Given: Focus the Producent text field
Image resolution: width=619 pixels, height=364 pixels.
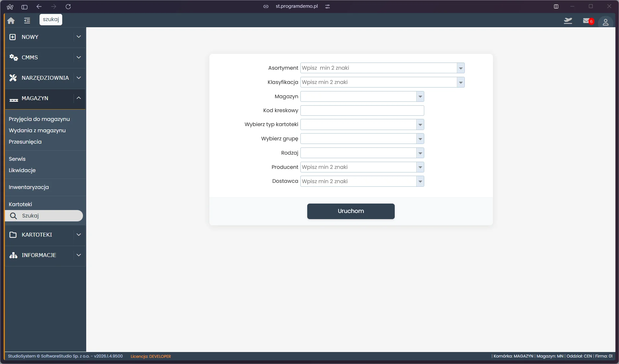Looking at the screenshot, I should pos(358,167).
